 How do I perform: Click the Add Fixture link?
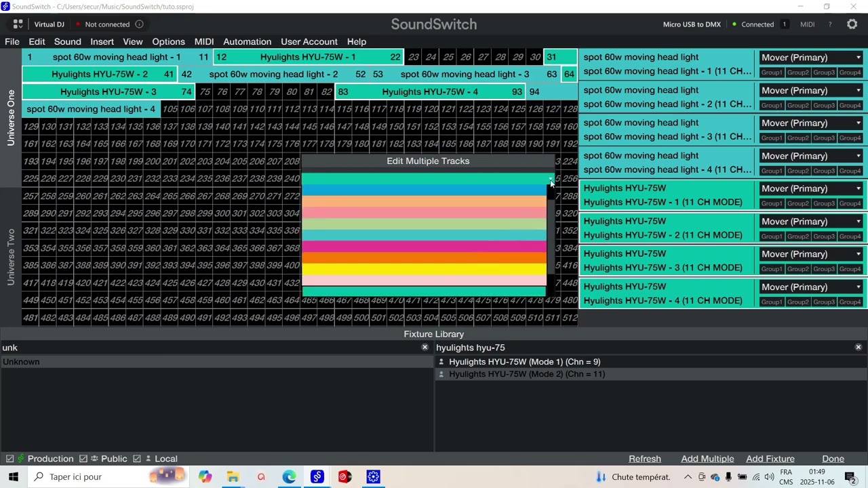770,459
